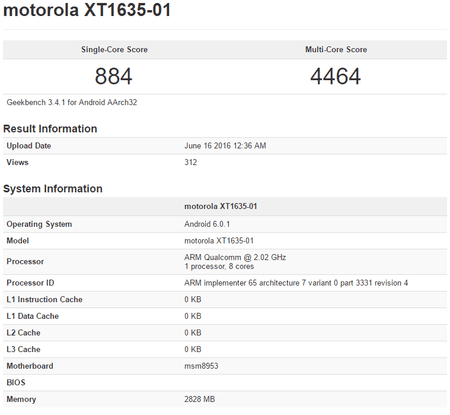Click the date 'June 16 2016 12:36 AM'

[225, 146]
